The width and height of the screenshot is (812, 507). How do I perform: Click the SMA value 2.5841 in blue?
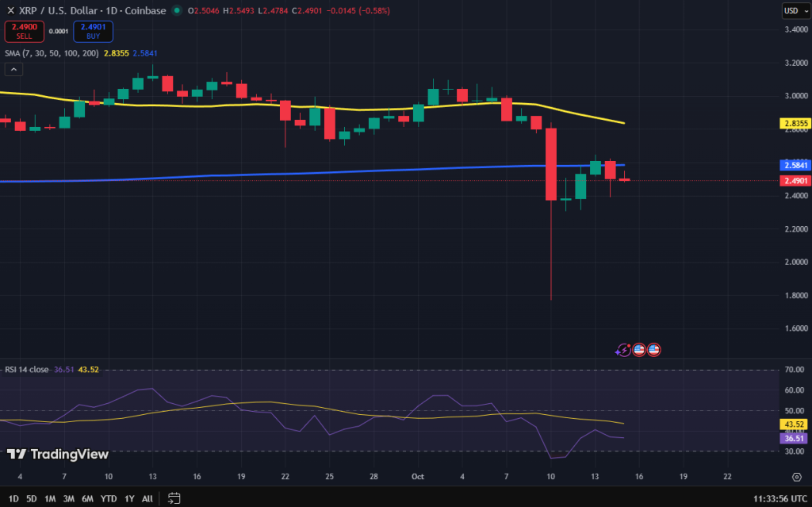145,53
